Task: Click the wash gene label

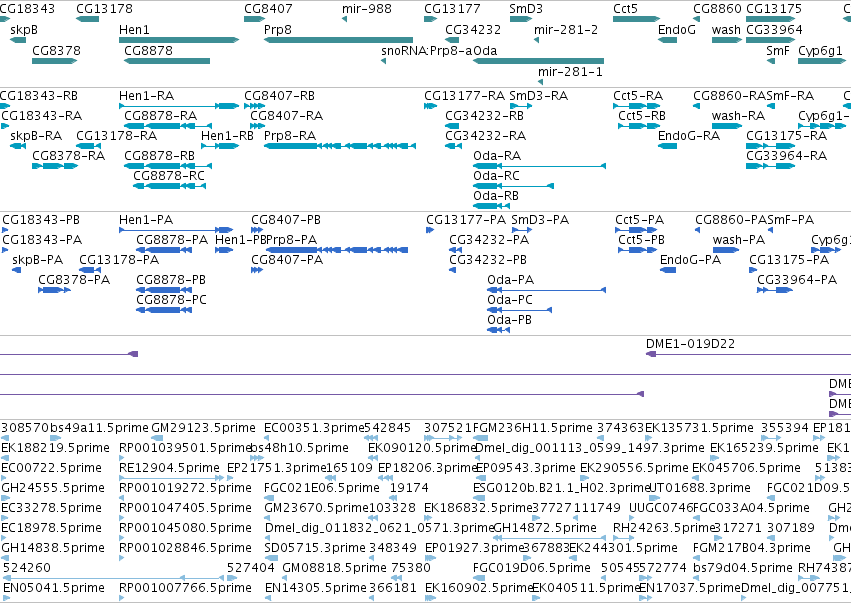Action: point(726,29)
